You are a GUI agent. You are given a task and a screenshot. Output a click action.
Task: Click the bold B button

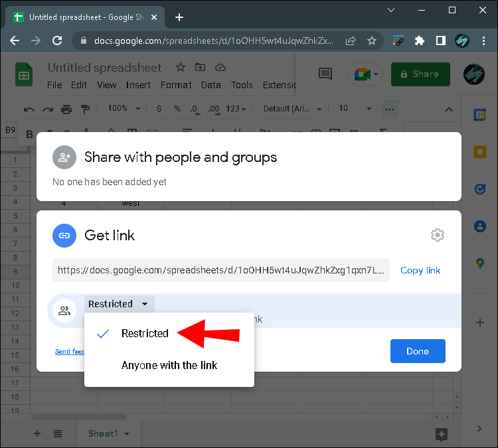click(29, 134)
